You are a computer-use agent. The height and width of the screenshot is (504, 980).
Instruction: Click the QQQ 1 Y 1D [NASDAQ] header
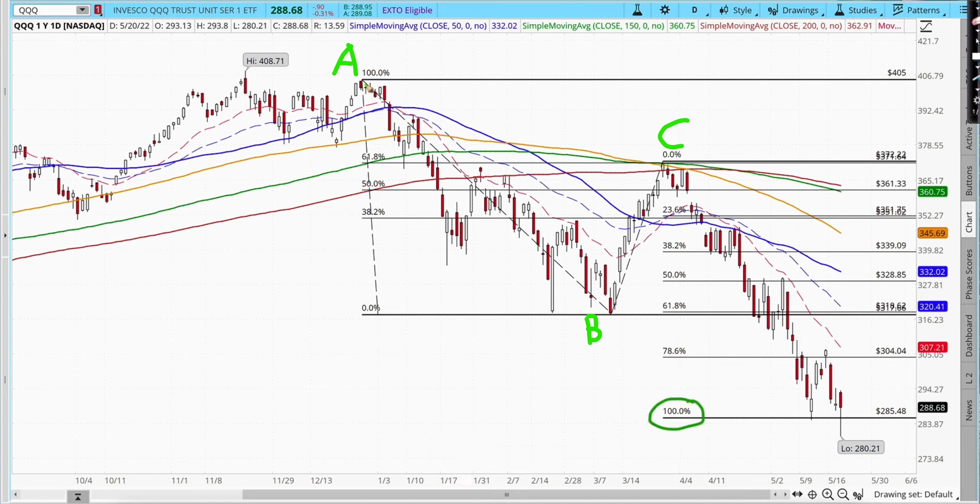59,26
